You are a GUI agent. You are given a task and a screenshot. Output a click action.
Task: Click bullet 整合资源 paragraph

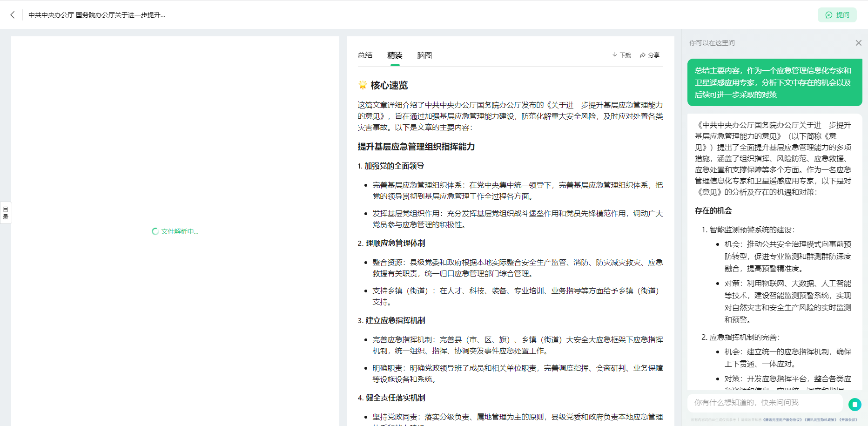pyautogui.click(x=518, y=268)
